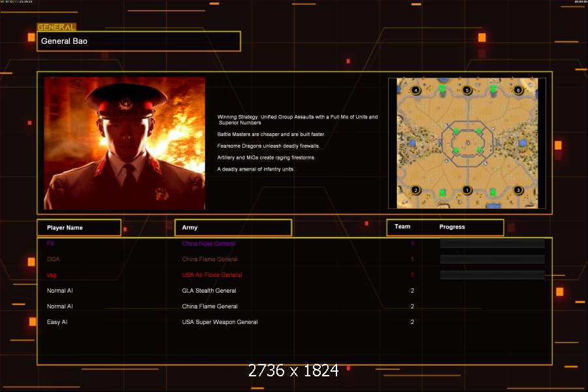Screen dimensions: 588x392
Task: Click the GENERAL label tab
Action: (57, 27)
